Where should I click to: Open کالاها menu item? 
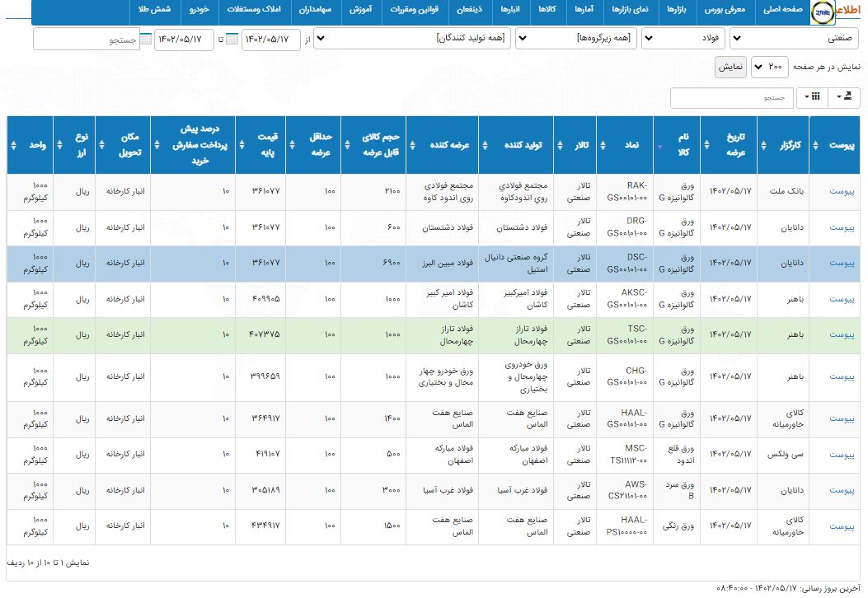(547, 9)
